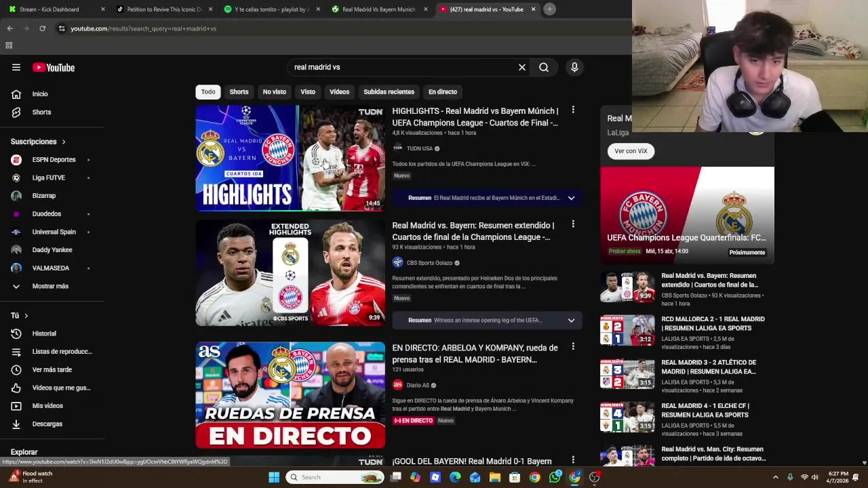Select the En directo filter chip
This screenshot has width=868, height=488.
point(443,91)
